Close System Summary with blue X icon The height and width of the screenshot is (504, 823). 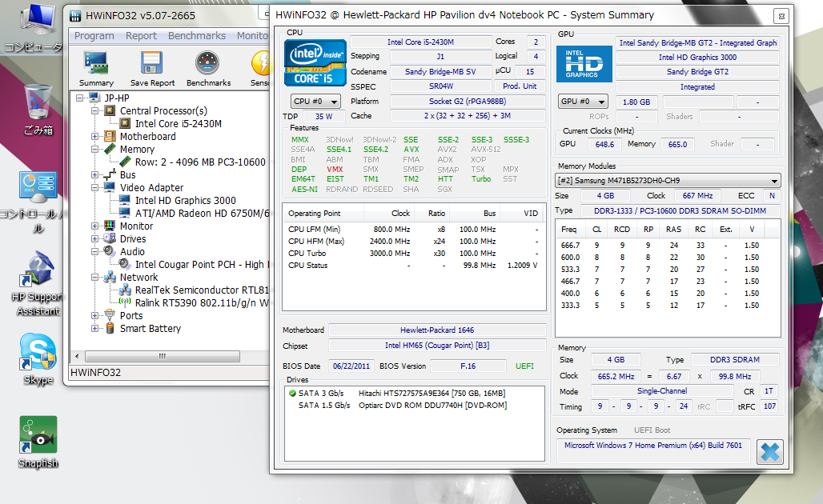770,452
